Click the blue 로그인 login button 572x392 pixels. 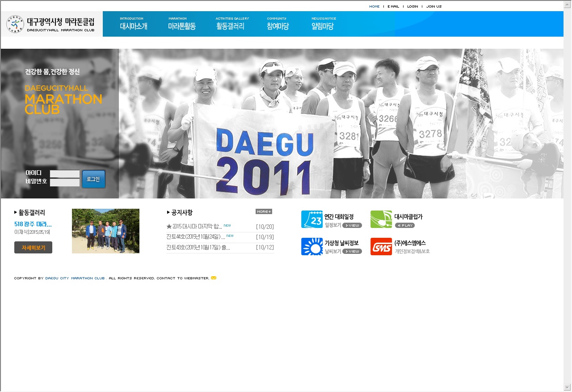point(93,179)
